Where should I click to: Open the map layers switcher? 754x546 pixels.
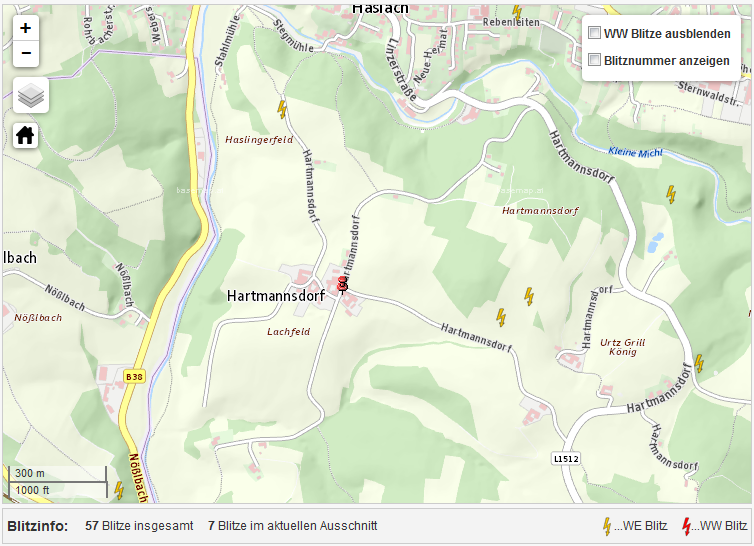(x=31, y=95)
